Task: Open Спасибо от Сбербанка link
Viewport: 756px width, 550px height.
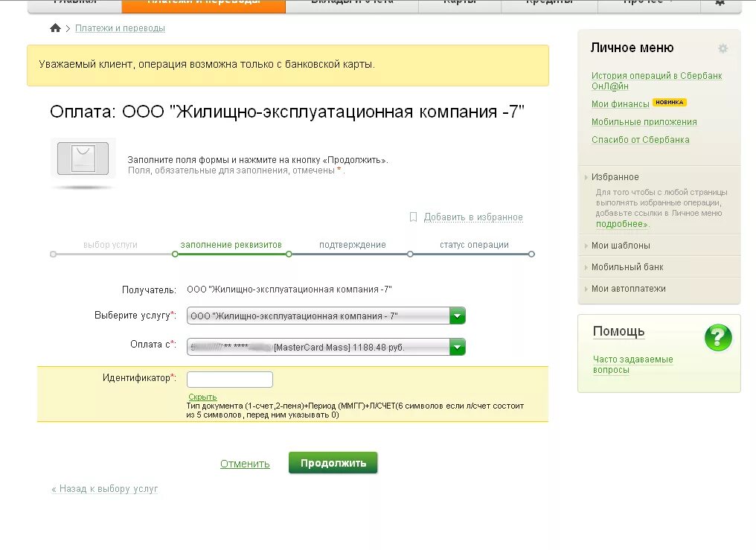Action: (x=640, y=140)
